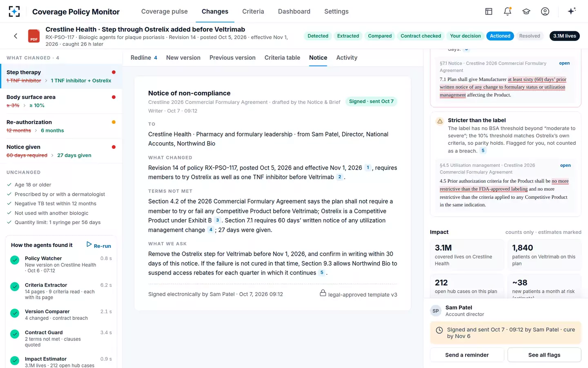Click the 3.1M lives badge
The width and height of the screenshot is (588, 368).
pyautogui.click(x=564, y=36)
